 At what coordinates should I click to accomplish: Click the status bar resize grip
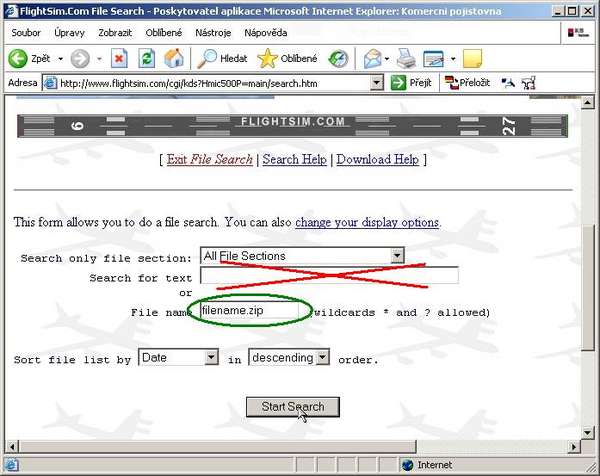[x=590, y=466]
